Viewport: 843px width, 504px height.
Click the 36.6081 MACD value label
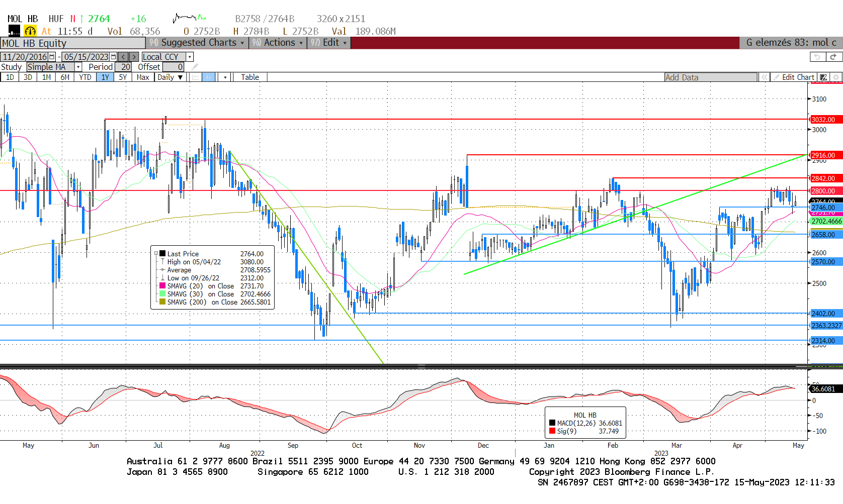[x=826, y=389]
